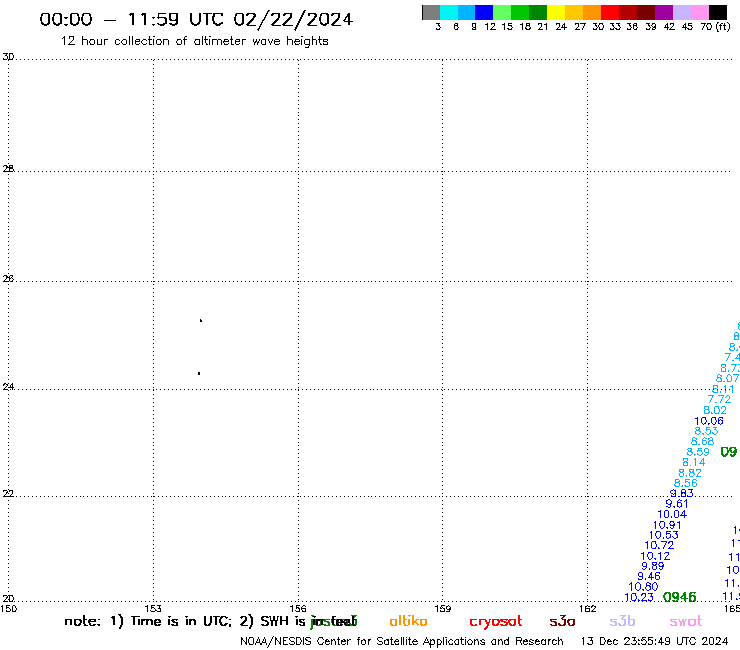Click the wave height value '10.60'
This screenshot has width=740, height=650.
tap(643, 587)
